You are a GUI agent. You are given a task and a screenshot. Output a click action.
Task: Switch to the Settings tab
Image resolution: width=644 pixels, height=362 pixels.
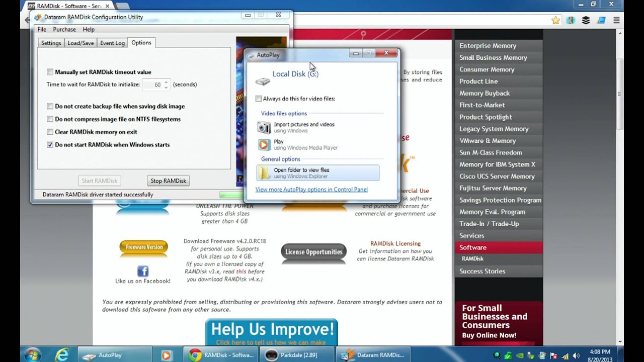(x=51, y=43)
